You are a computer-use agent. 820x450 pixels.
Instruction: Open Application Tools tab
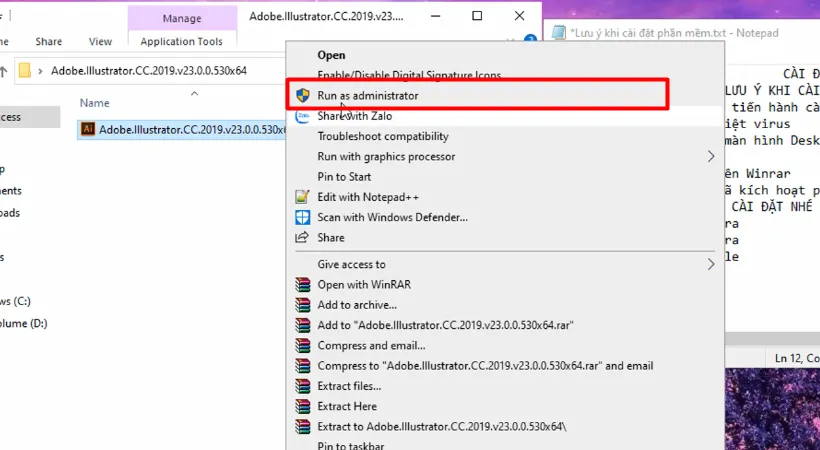[181, 41]
